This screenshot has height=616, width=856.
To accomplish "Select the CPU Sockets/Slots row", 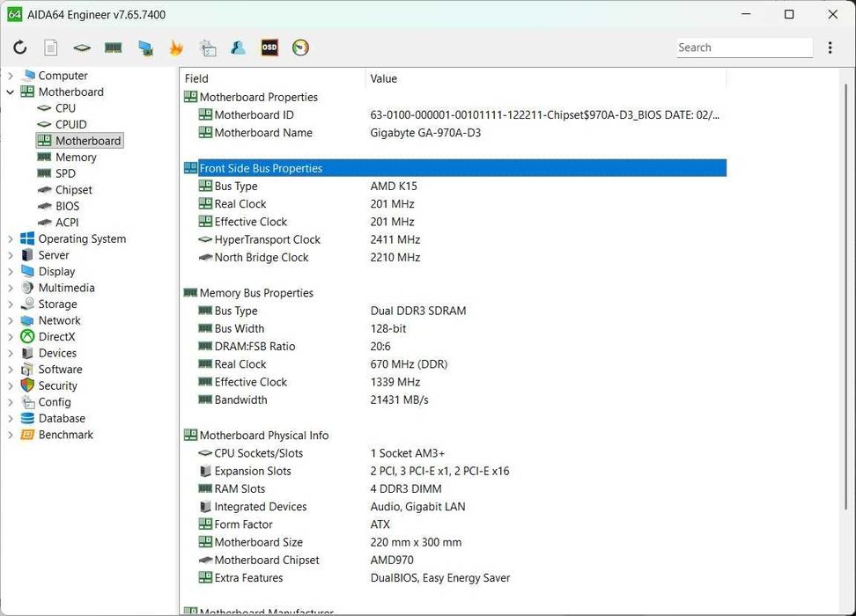I will [454, 453].
